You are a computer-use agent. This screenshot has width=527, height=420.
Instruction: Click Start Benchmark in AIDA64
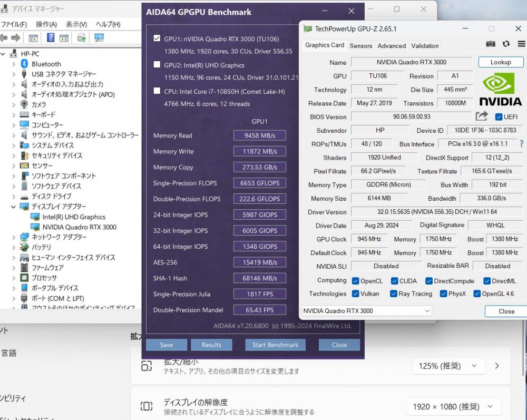(x=275, y=345)
